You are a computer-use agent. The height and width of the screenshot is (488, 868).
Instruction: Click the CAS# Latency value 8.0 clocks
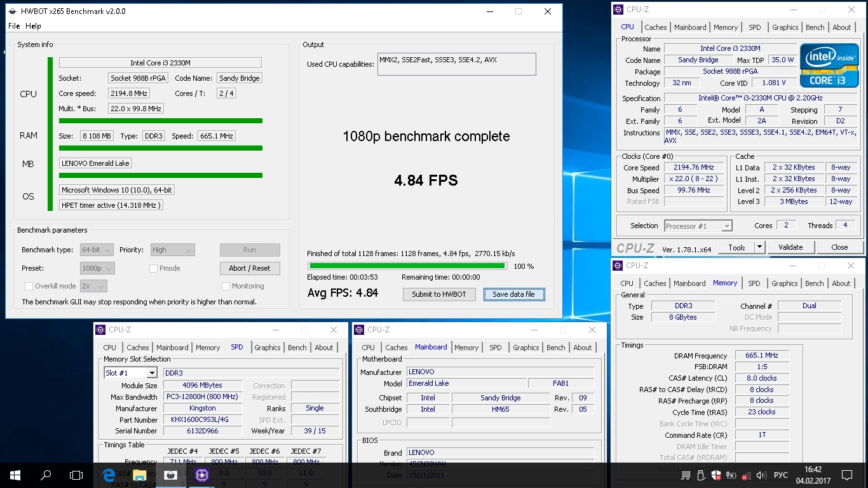762,378
